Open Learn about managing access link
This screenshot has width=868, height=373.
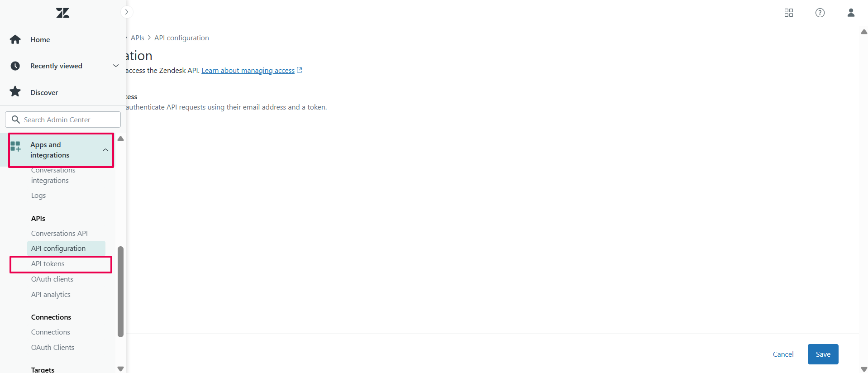click(248, 71)
